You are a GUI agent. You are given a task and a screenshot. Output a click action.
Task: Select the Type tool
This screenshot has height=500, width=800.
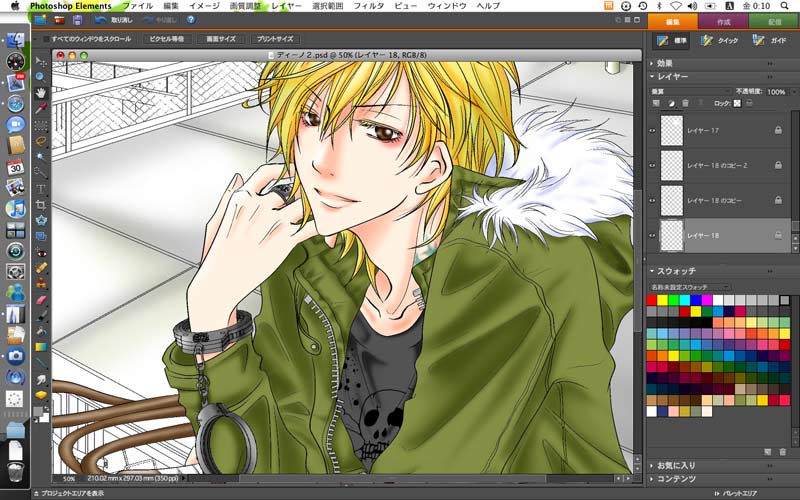[41, 189]
